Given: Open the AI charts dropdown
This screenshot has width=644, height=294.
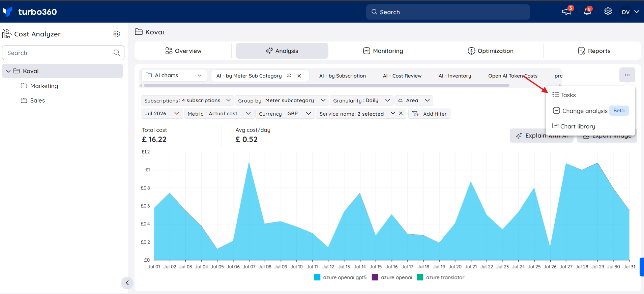Looking at the screenshot, I should click(x=174, y=76).
